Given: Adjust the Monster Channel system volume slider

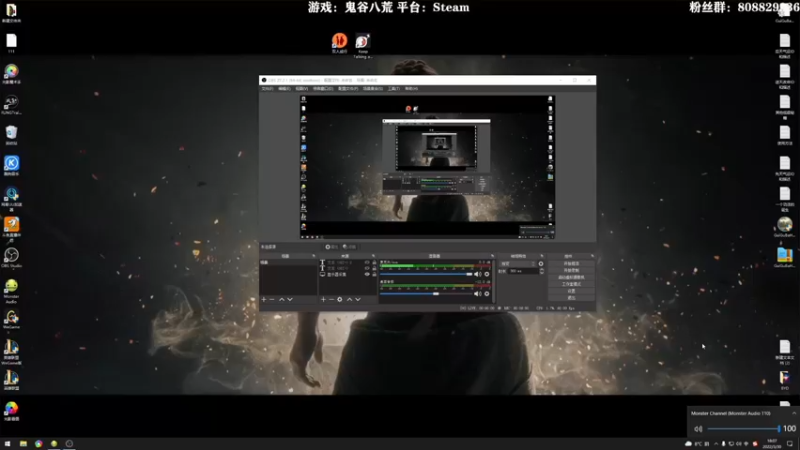Looking at the screenshot, I should pyautogui.click(x=744, y=429).
